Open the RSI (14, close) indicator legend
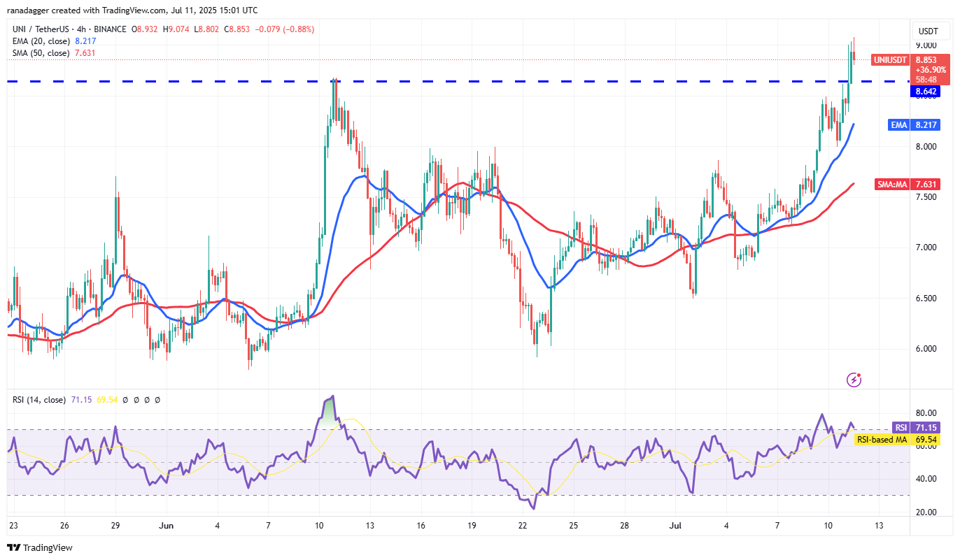This screenshot has height=560, width=960. tap(39, 400)
